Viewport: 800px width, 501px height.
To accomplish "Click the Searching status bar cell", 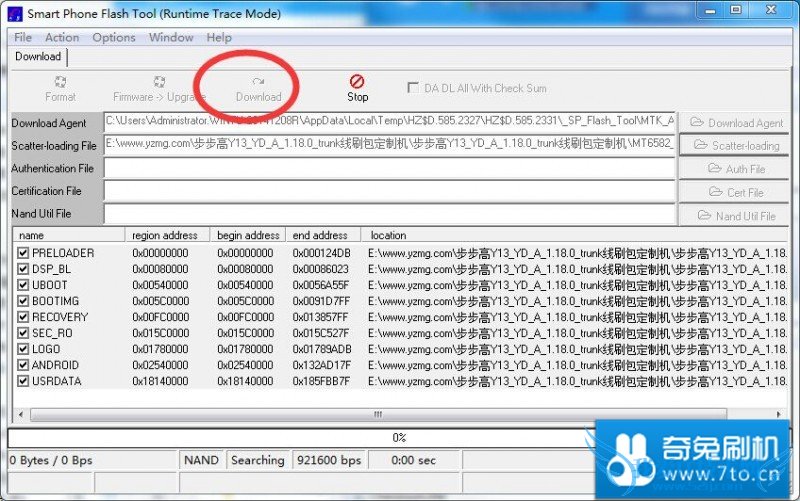I will (x=258, y=460).
